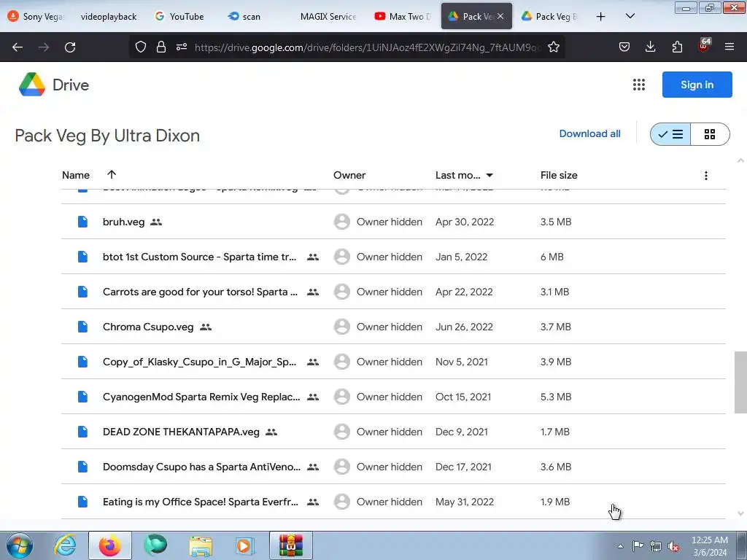747x560 pixels.
Task: Open the Pocket save icon
Action: point(624,47)
